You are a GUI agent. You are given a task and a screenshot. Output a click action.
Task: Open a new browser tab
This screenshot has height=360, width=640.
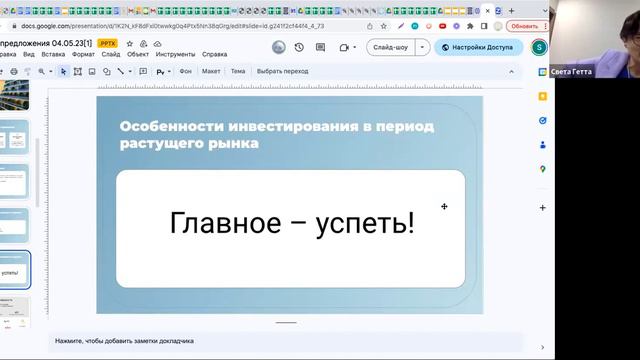511,11
